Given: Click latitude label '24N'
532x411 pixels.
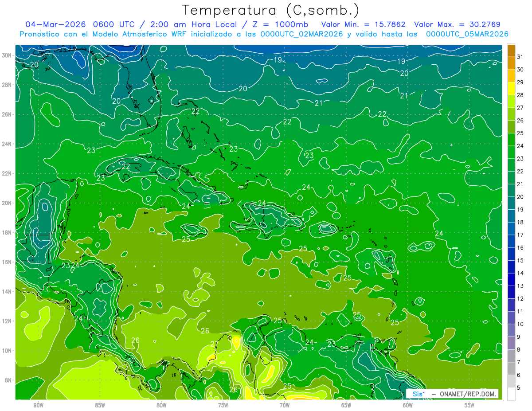Looking at the screenshot, I should pyautogui.click(x=7, y=144).
